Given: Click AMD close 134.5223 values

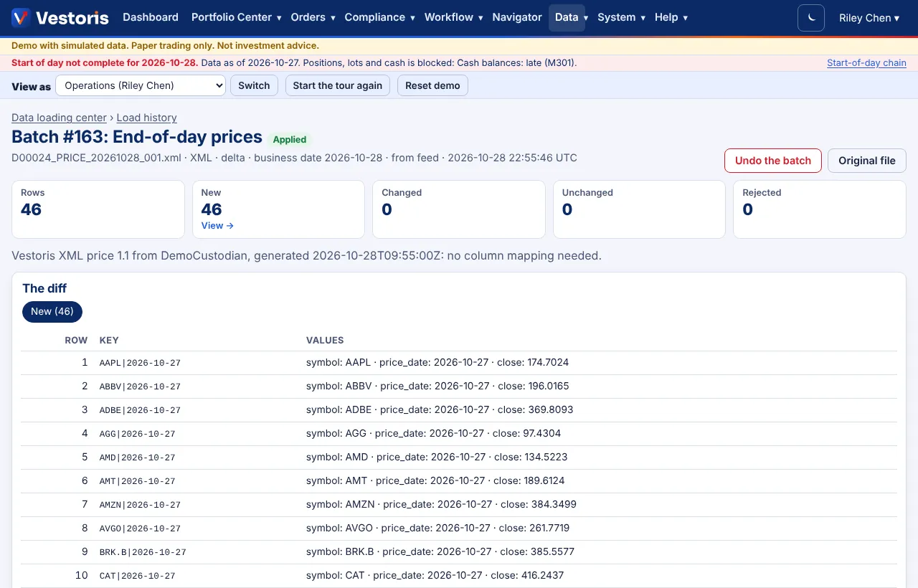Looking at the screenshot, I should click(x=437, y=457).
